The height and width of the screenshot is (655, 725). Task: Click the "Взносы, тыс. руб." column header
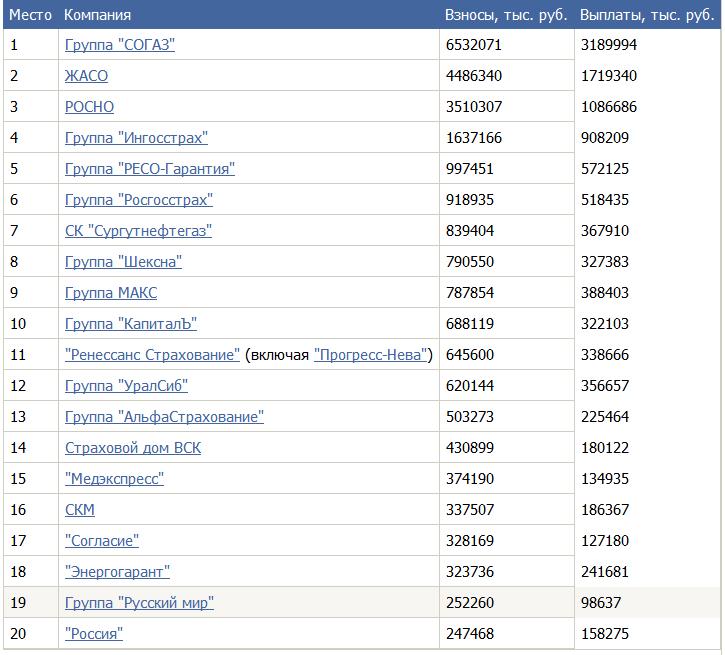click(506, 15)
